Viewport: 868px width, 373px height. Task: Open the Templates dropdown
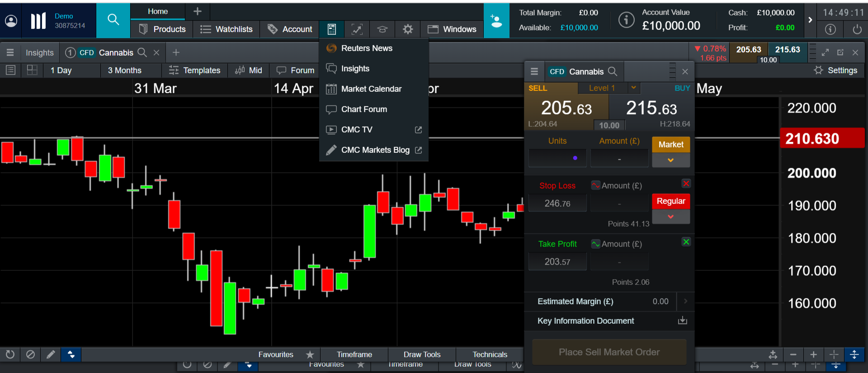pos(194,70)
